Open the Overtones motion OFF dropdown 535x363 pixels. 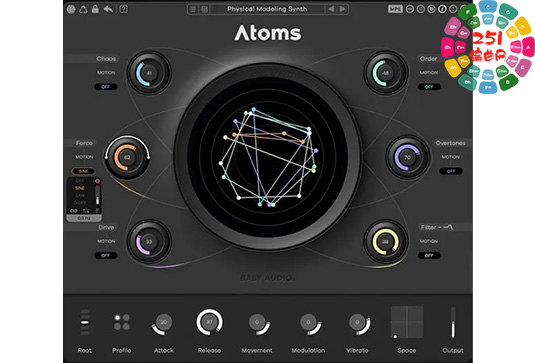(x=451, y=171)
